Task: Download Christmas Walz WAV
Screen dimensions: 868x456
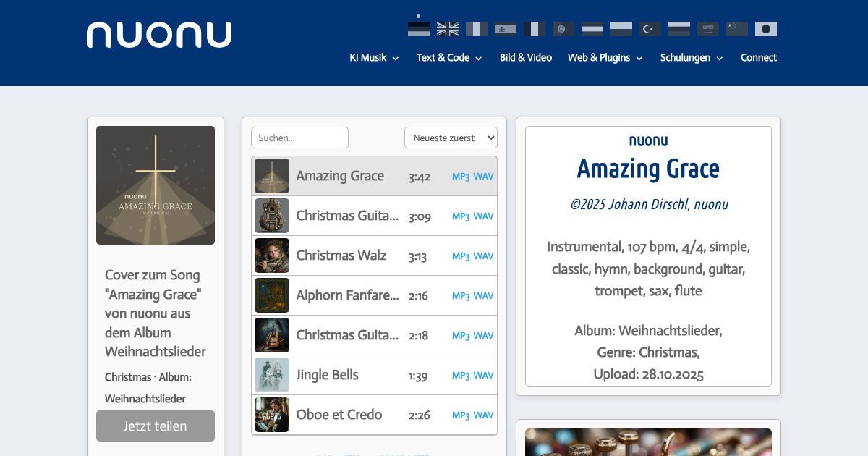Action: pos(483,256)
